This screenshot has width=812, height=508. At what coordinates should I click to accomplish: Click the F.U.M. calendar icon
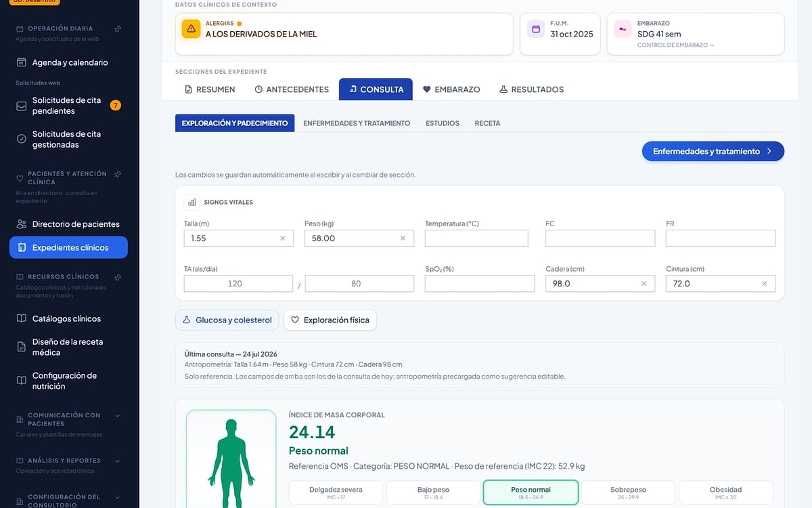[x=536, y=28]
